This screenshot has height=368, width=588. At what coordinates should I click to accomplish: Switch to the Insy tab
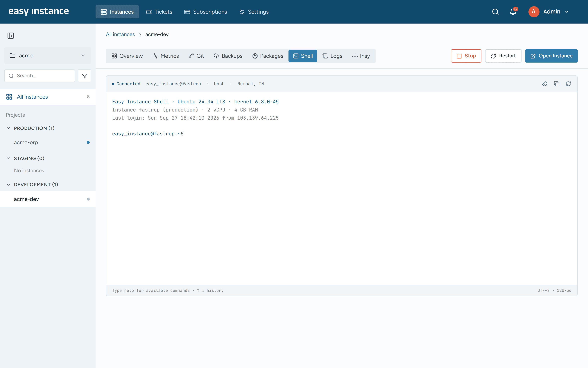point(361,56)
